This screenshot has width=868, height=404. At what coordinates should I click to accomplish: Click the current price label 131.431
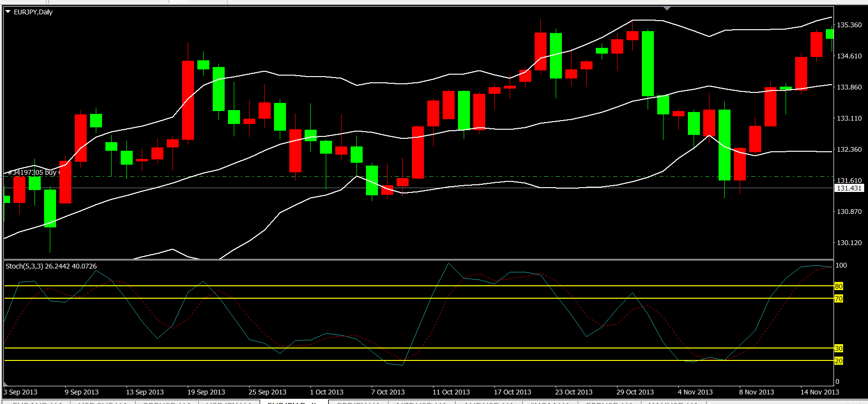849,188
